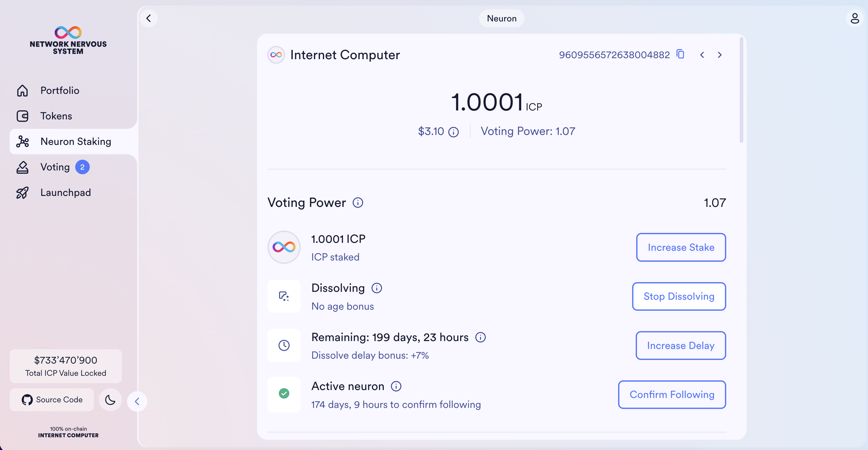868x450 pixels.
Task: Click the neuron panel vertical scrollbar
Action: coord(741,91)
